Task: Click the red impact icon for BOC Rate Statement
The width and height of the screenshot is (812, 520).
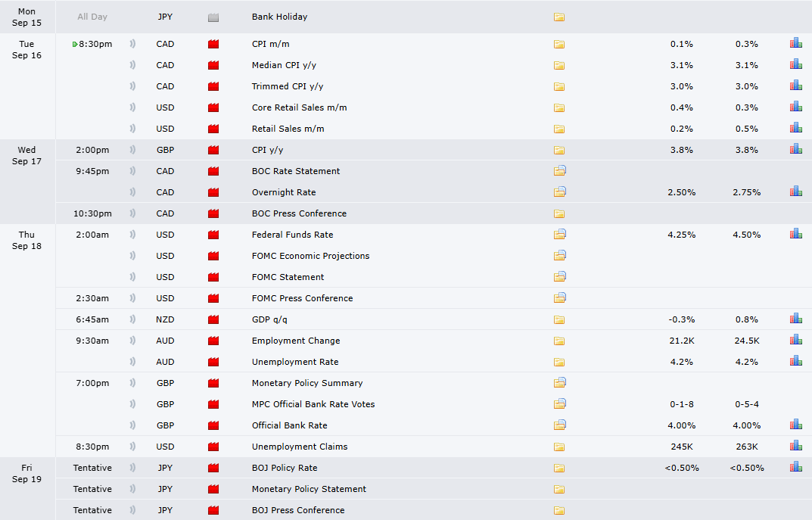Action: [213, 171]
